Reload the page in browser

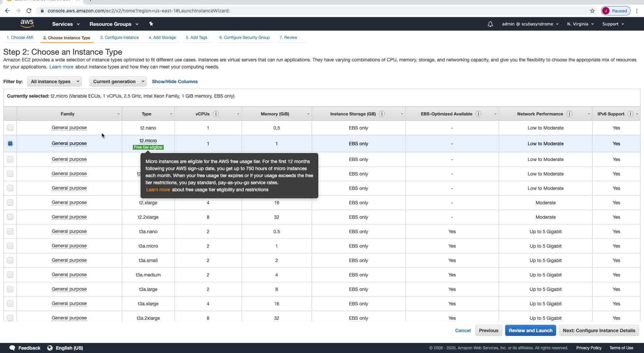click(29, 11)
